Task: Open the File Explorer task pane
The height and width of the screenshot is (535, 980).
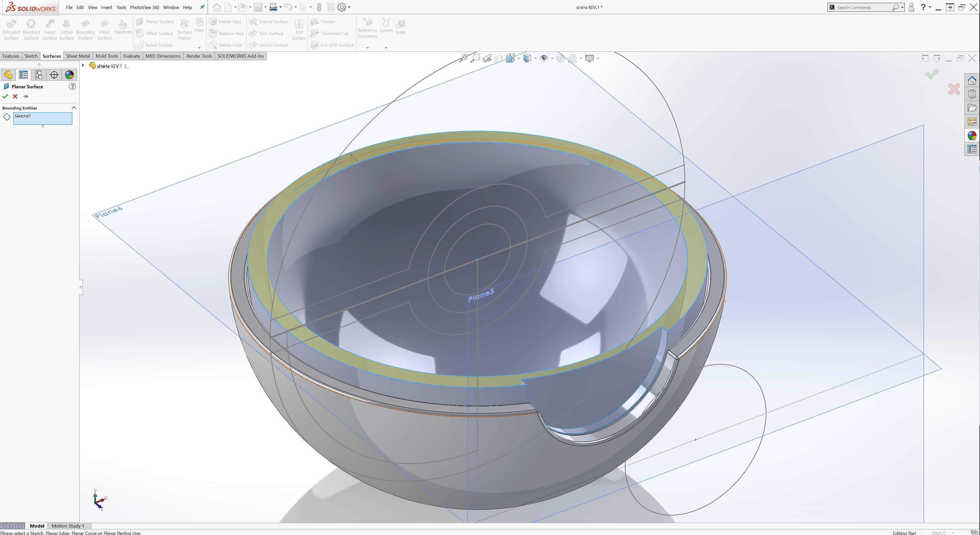Action: click(972, 108)
